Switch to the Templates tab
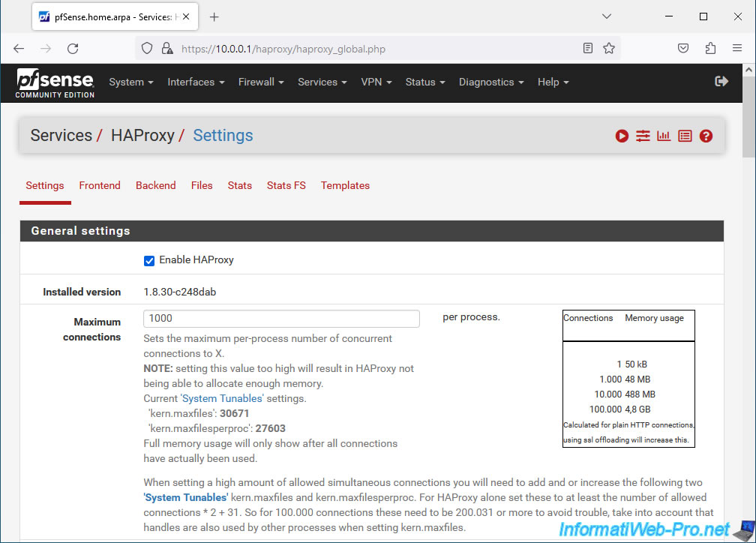Viewport: 756px width, 543px height. coord(345,186)
